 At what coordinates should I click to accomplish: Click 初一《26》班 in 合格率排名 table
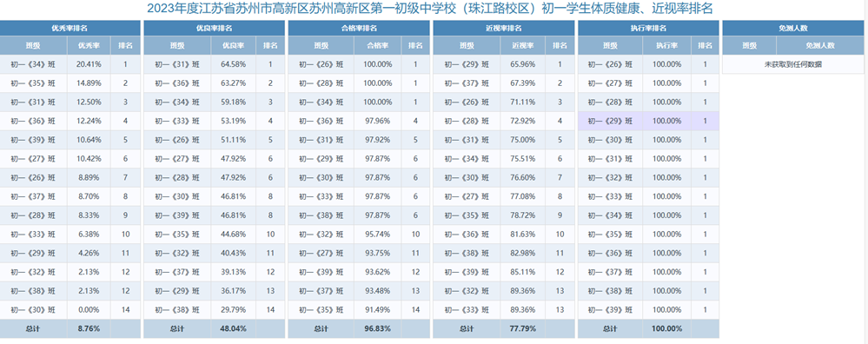321,64
